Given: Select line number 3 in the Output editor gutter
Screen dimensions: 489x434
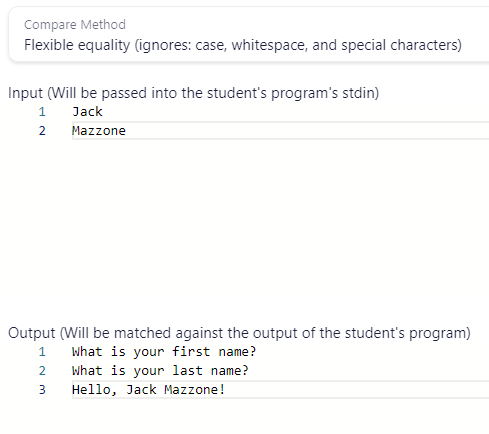Looking at the screenshot, I should tap(42, 390).
